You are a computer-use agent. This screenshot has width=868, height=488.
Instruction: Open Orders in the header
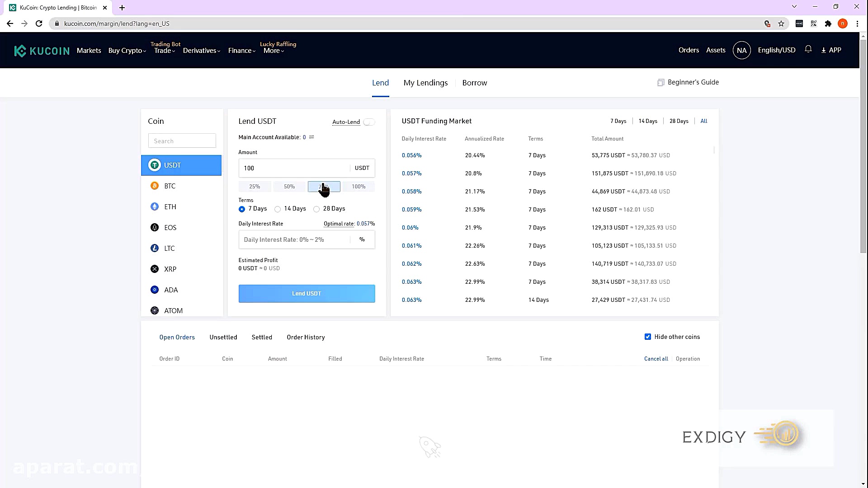tap(689, 50)
